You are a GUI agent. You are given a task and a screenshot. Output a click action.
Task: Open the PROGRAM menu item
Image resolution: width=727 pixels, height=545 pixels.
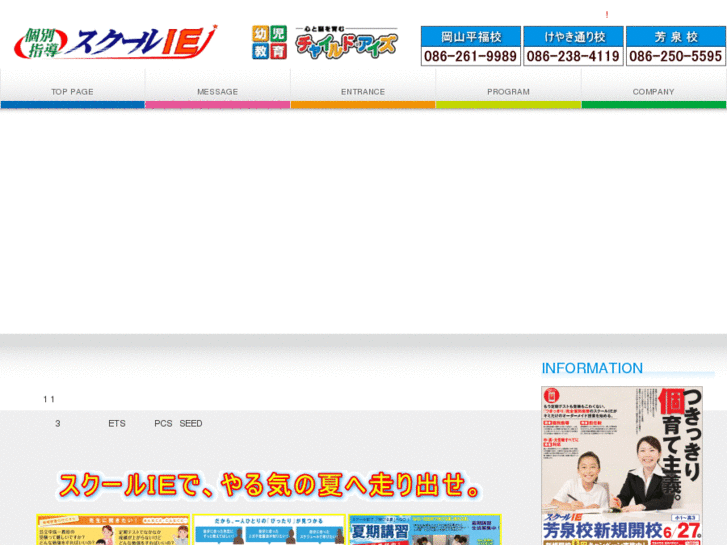click(508, 89)
